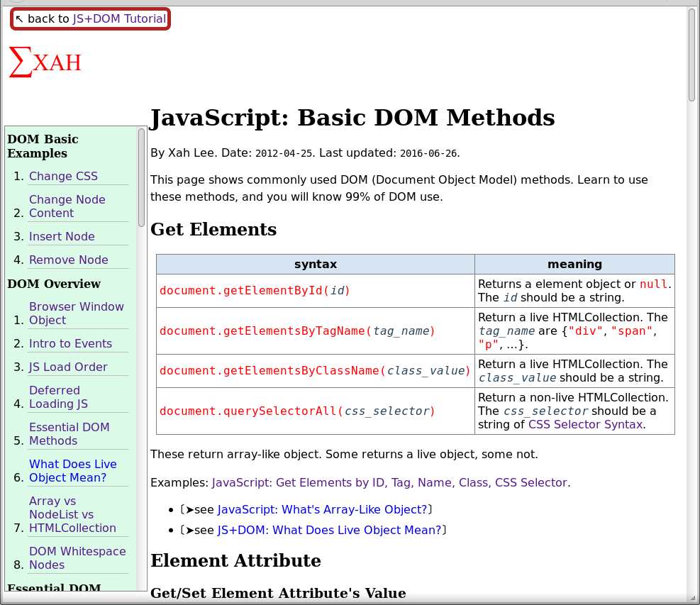Click the last updated date 2016-06-26
Screen dimensions: 700x605
coord(428,154)
